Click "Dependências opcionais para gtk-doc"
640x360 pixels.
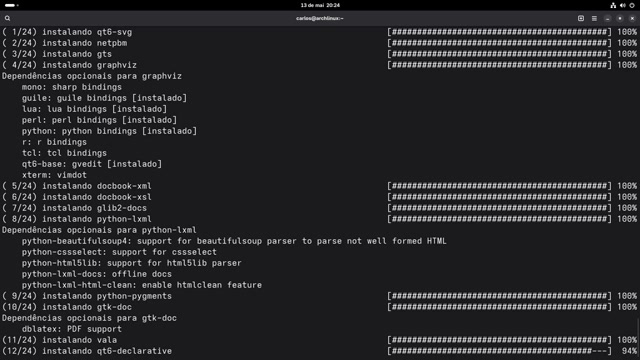(x=89, y=318)
